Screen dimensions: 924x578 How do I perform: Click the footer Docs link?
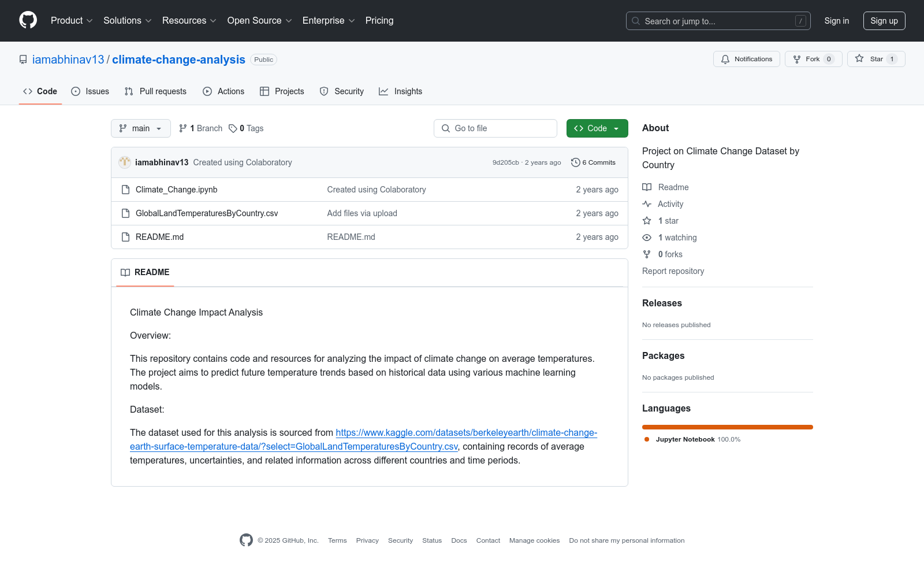tap(459, 540)
